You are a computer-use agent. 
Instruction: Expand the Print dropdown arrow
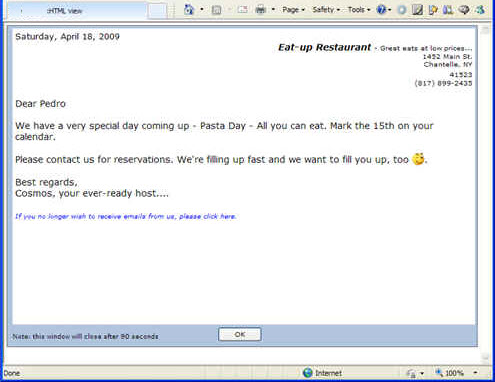point(273,10)
